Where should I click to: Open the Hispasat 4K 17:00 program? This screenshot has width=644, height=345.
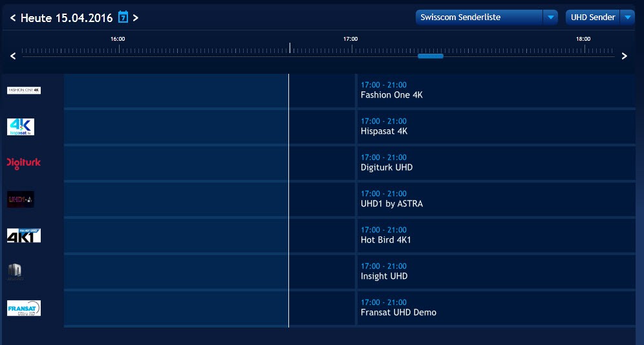(496, 127)
